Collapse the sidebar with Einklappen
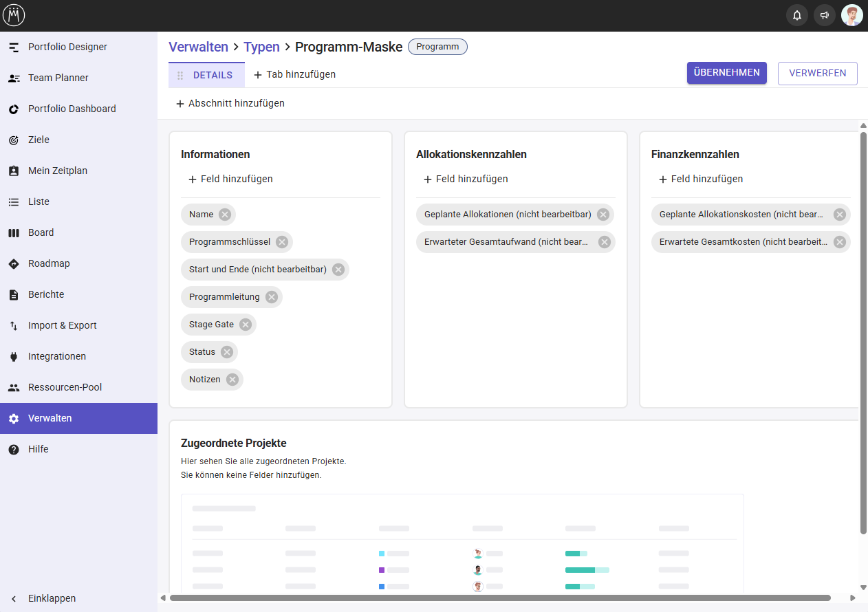Image resolution: width=868 pixels, height=612 pixels. pos(52,598)
